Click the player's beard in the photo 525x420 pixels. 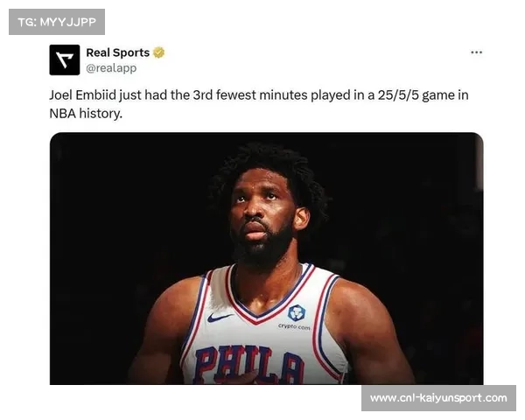pyautogui.click(x=262, y=249)
